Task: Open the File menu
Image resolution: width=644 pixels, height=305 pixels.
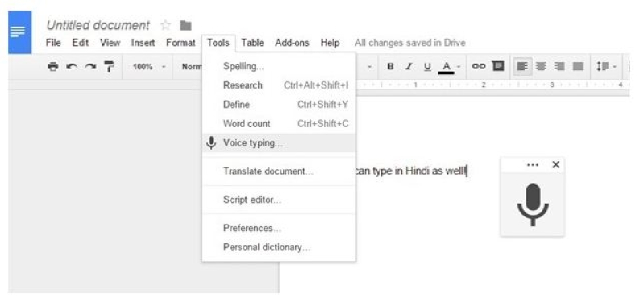Action: (x=53, y=43)
